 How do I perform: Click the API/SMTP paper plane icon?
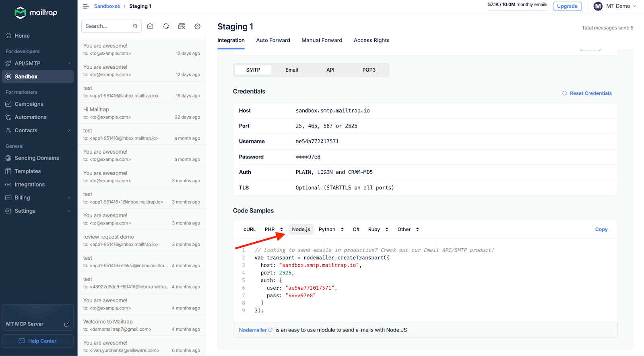[x=8, y=63]
